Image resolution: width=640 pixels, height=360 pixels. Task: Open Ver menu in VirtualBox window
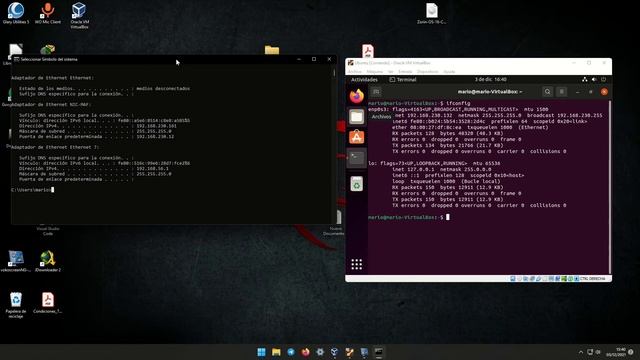click(391, 72)
